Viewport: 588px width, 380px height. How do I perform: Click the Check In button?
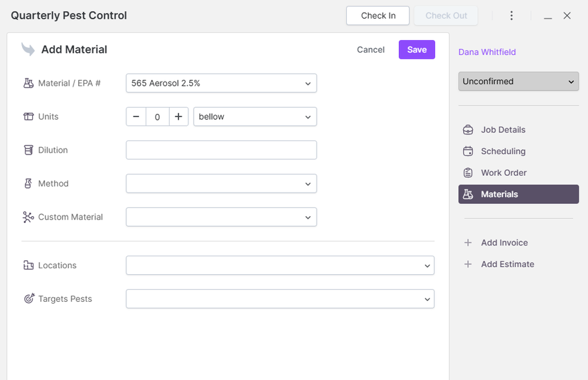378,15
